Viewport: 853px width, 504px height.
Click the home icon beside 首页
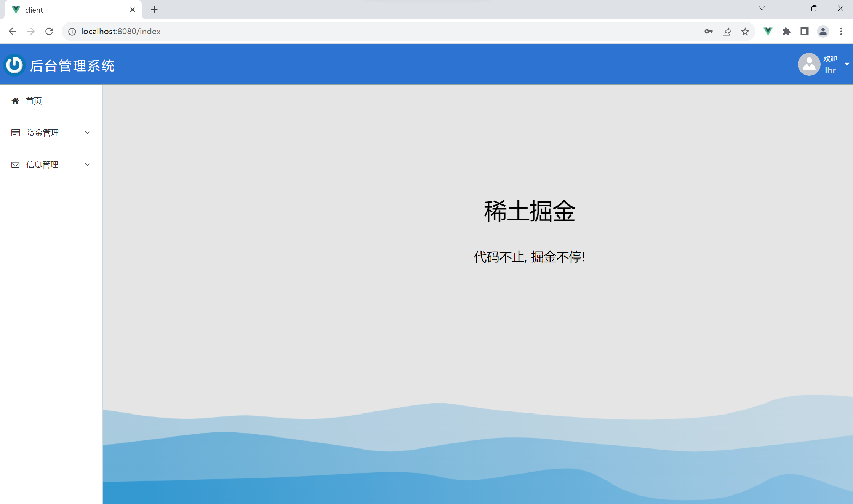pos(15,101)
